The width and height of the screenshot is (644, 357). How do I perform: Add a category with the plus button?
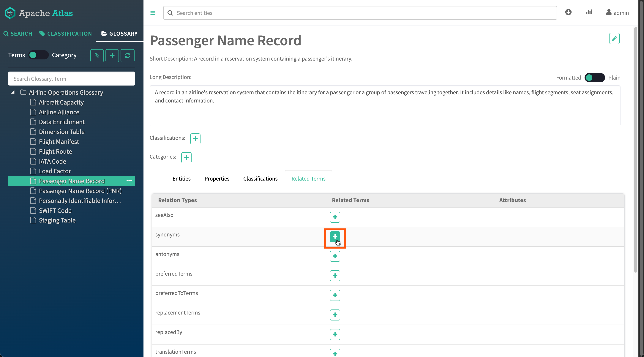point(186,157)
